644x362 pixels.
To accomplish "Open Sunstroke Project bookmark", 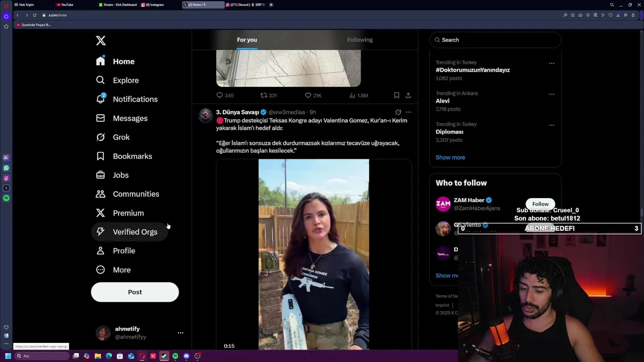I will (33, 25).
